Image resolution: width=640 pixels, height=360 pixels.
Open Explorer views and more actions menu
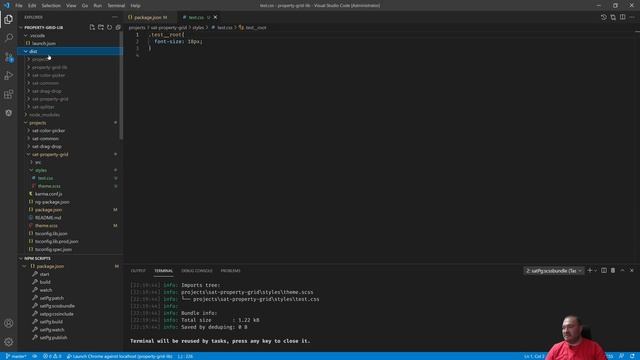click(115, 17)
